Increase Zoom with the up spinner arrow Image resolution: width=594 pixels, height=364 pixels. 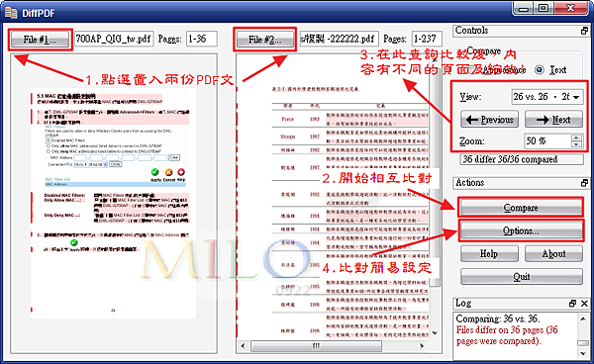coord(576,137)
